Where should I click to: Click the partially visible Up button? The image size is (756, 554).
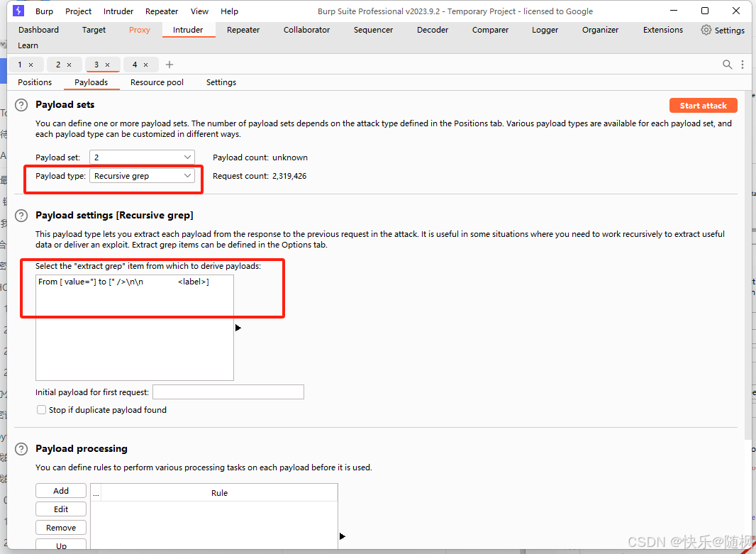click(x=61, y=544)
